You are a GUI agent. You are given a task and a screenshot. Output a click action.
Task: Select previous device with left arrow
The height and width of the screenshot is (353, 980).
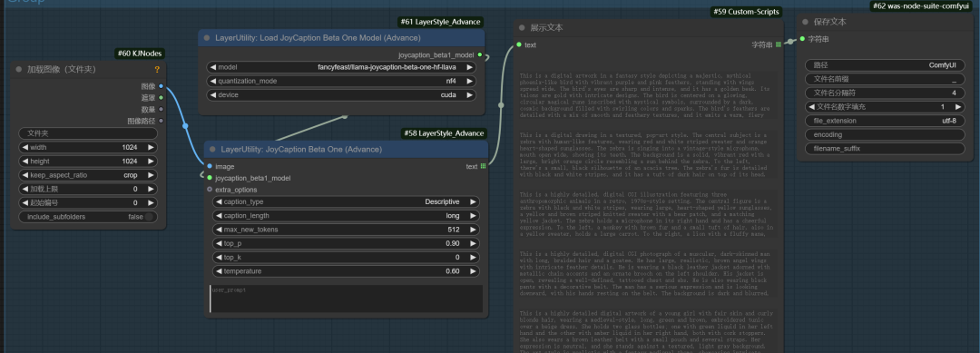[x=212, y=95]
